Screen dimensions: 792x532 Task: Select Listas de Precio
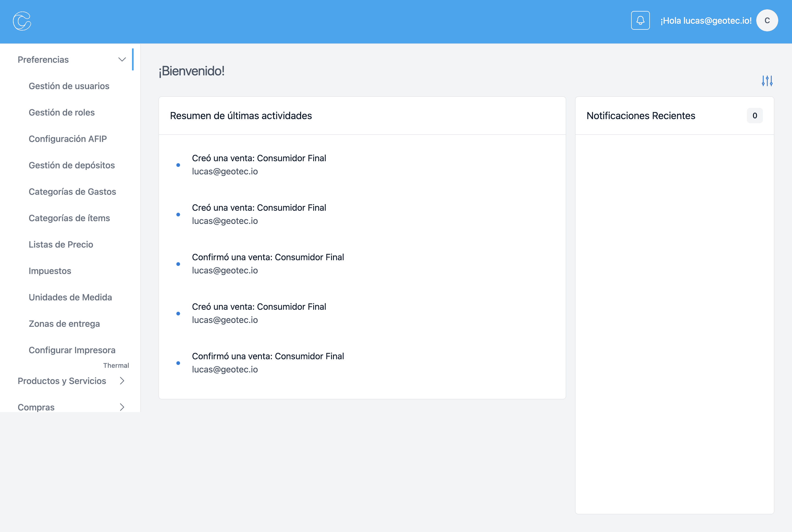click(61, 244)
